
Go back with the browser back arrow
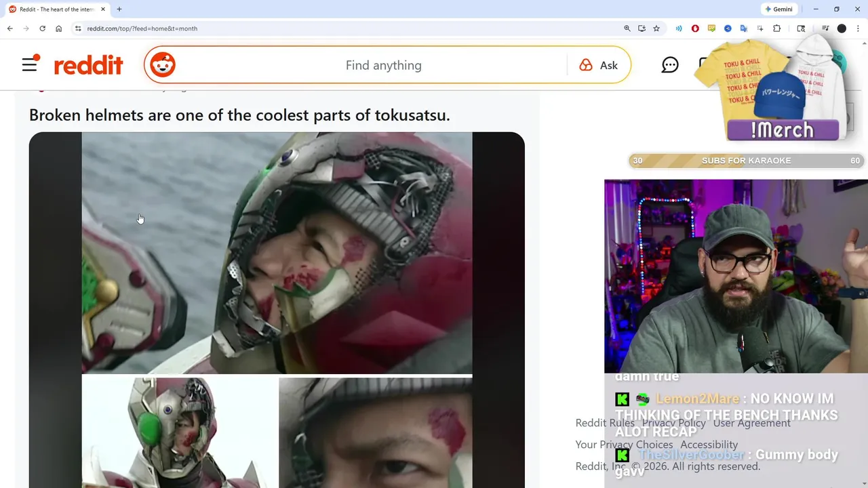pyautogui.click(x=9, y=28)
